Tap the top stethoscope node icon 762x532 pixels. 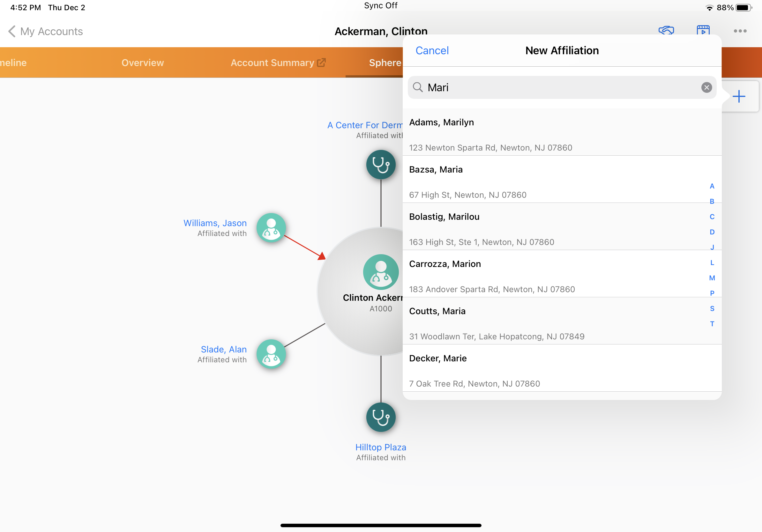click(x=381, y=165)
